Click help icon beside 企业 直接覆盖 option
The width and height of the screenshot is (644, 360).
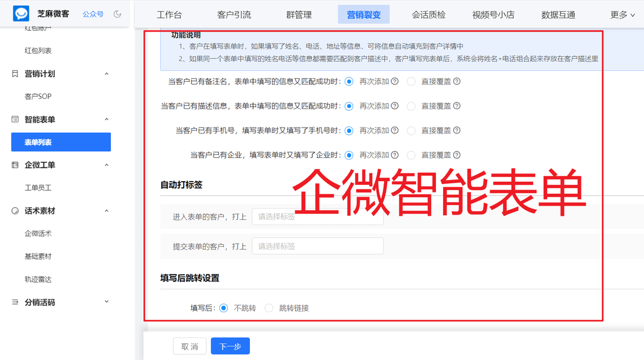[x=457, y=155]
